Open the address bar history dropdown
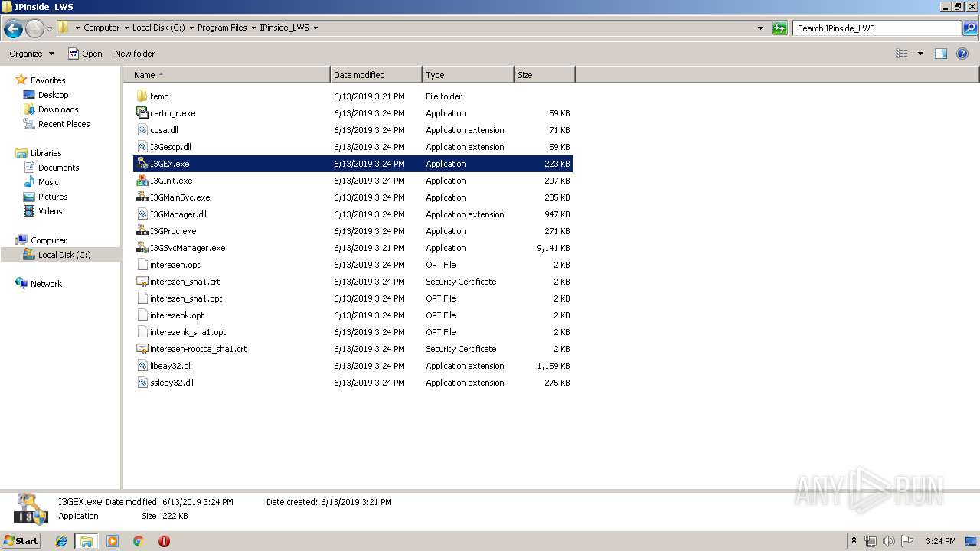Screen dimensions: 980x551 [x=760, y=28]
